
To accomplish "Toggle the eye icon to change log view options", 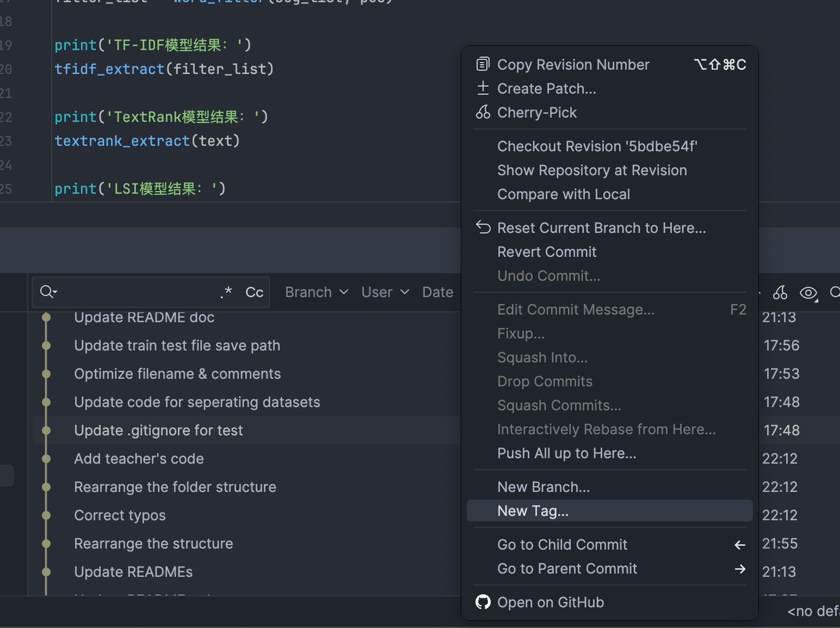I will tap(808, 293).
